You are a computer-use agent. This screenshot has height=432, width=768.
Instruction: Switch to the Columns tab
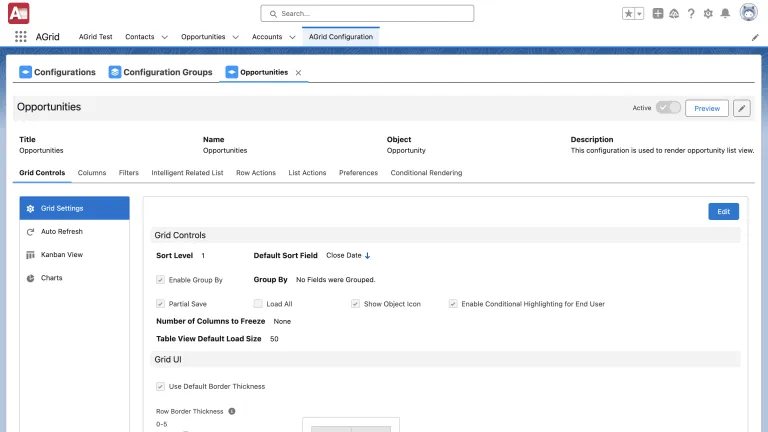tap(92, 173)
